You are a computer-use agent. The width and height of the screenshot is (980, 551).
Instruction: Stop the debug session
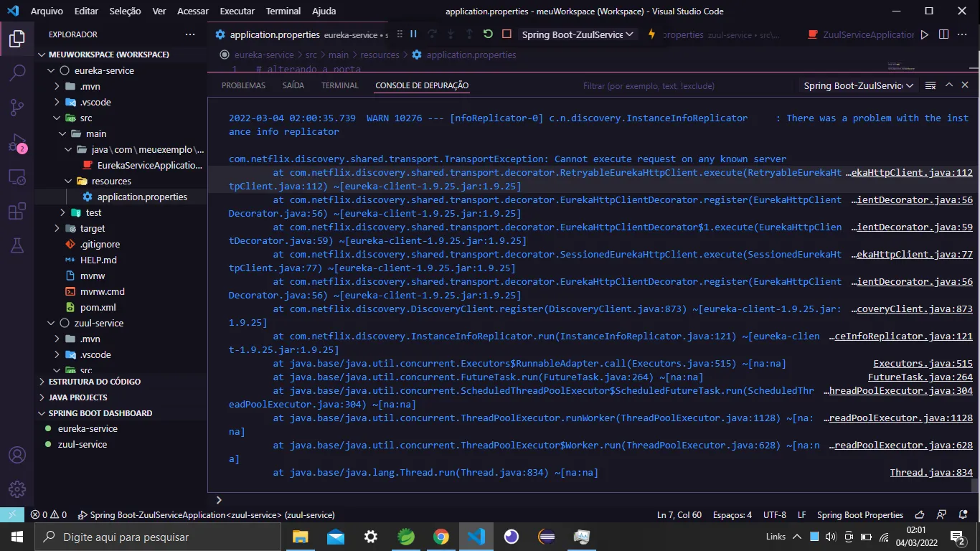click(507, 34)
